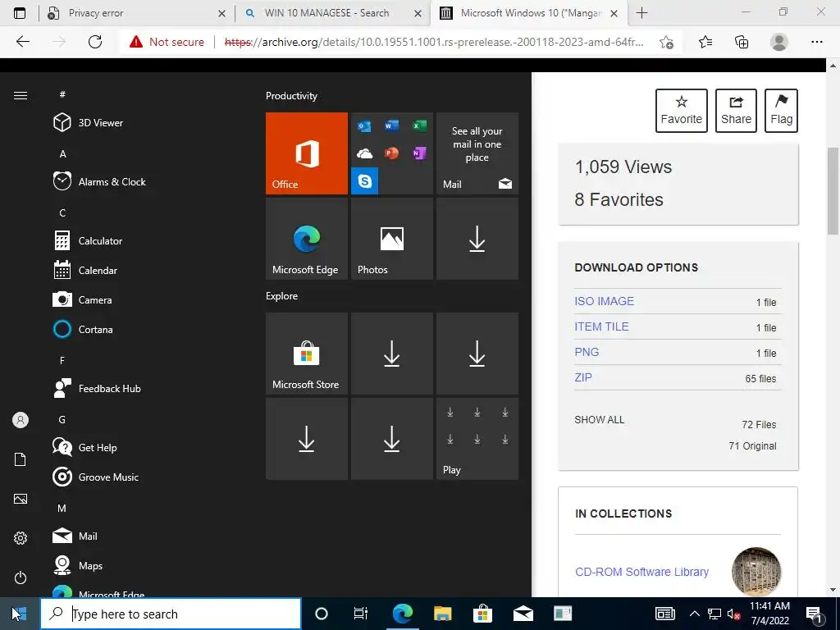Viewport: 840px width, 630px height.
Task: Click the Windows Start button
Action: click(x=20, y=614)
